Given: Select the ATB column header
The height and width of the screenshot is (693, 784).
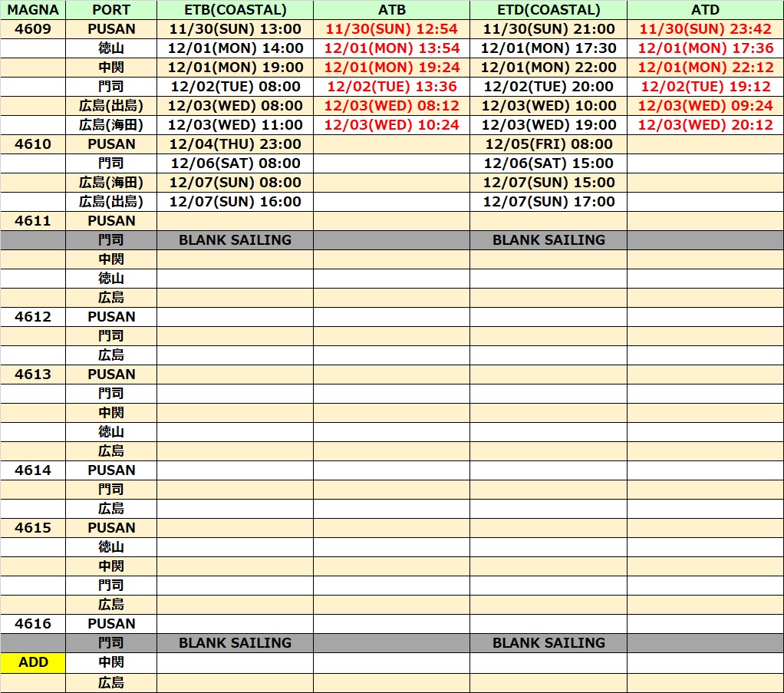Looking at the screenshot, I should point(391,10).
